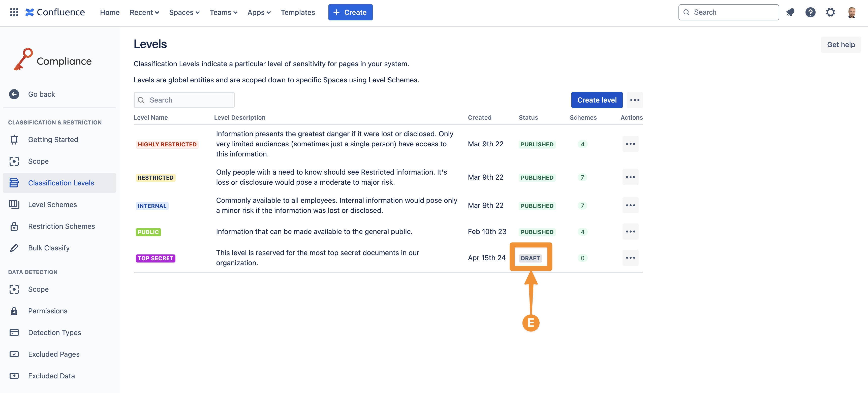Viewport: 868px width, 393px height.
Task: Expand the Spaces dropdown menu
Action: coord(184,12)
